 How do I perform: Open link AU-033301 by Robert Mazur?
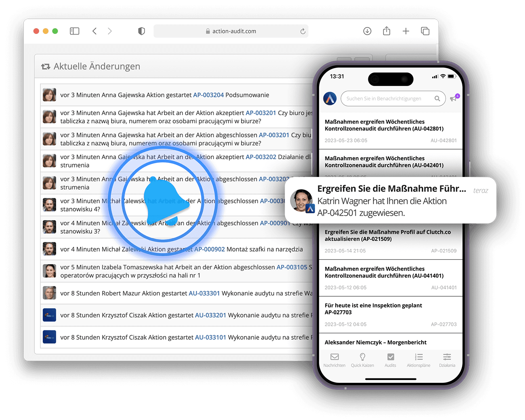coord(204,293)
